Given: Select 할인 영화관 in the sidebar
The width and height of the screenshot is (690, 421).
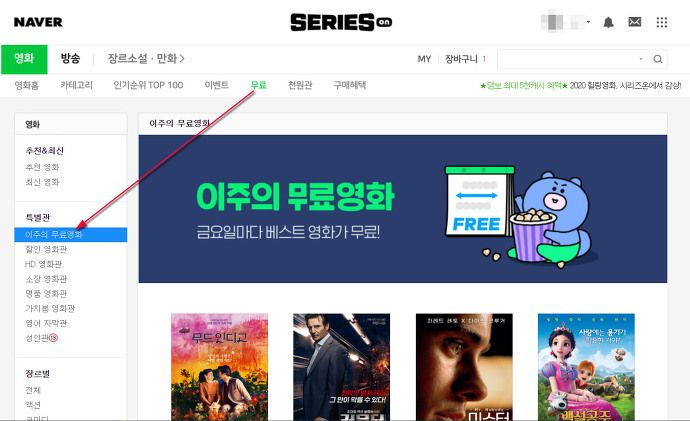Looking at the screenshot, I should (46, 249).
